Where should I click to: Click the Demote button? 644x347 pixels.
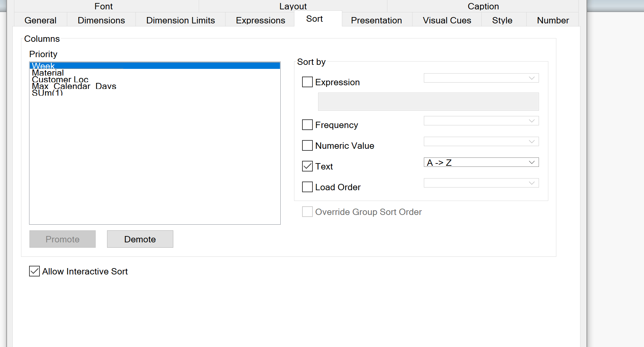(140, 239)
